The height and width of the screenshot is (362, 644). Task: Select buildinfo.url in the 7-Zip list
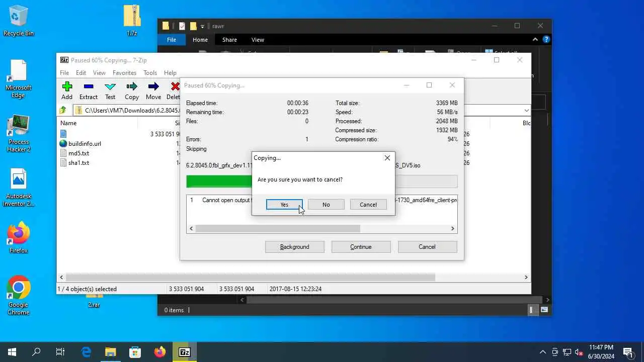tap(85, 144)
